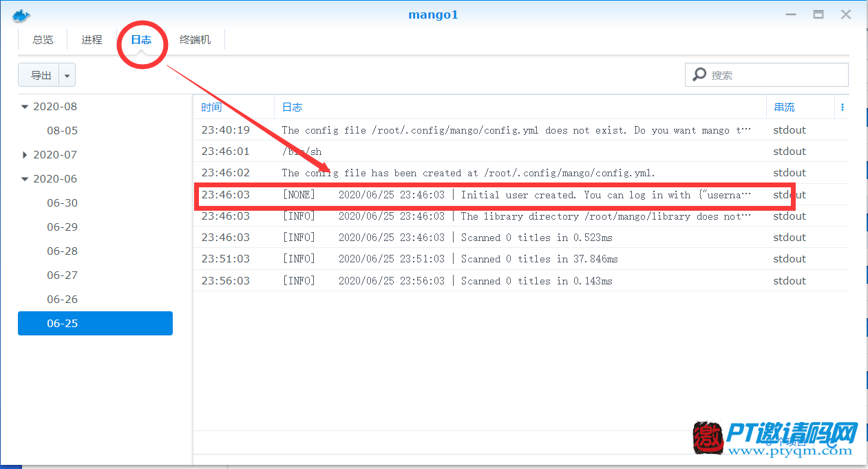The image size is (868, 469).
Task: Open the 终端机 tab
Action: [195, 40]
